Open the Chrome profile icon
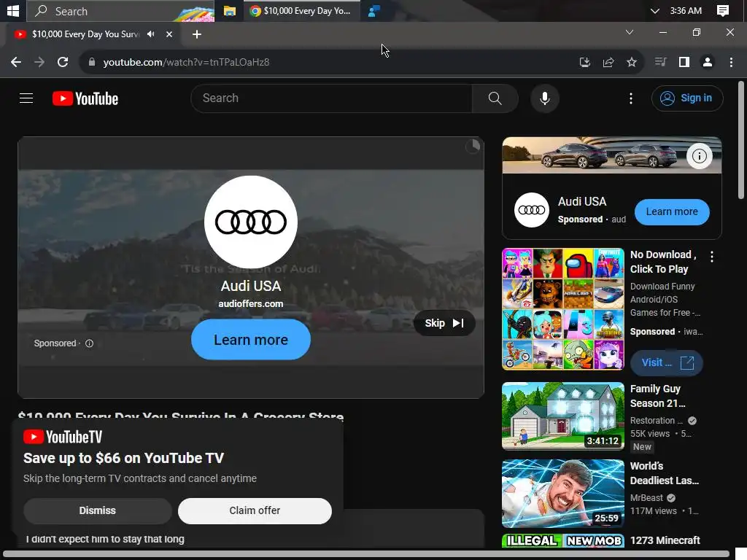This screenshot has width=747, height=560. pos(708,63)
